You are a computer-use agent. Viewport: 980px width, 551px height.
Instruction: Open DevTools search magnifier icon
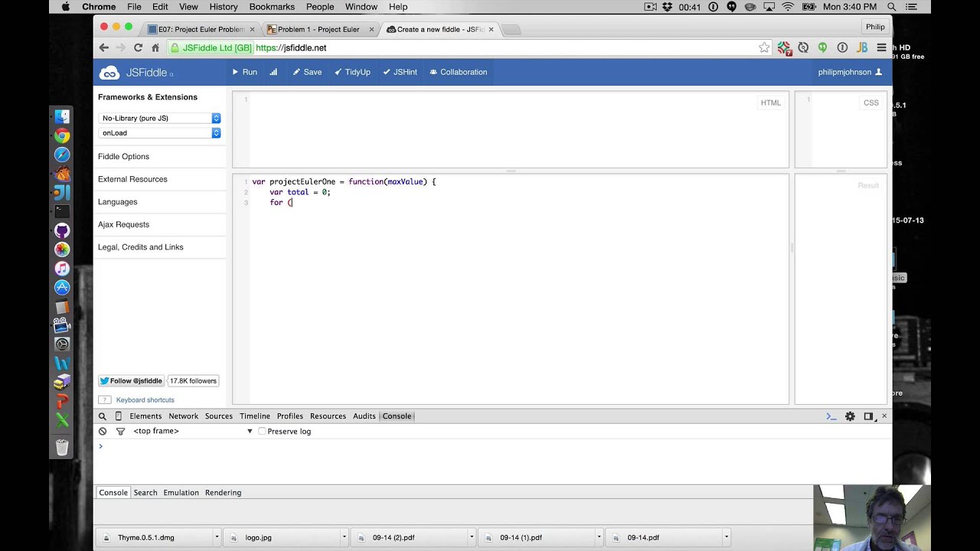(103, 416)
